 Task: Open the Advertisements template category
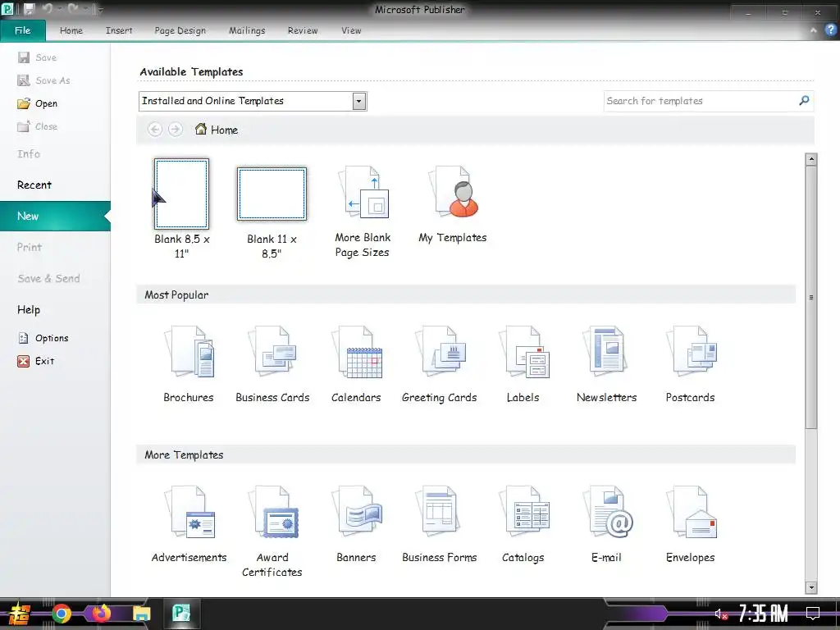[189, 524]
